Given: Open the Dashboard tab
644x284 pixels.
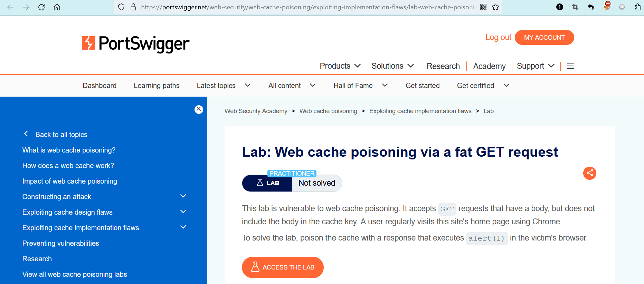Looking at the screenshot, I should (100, 86).
